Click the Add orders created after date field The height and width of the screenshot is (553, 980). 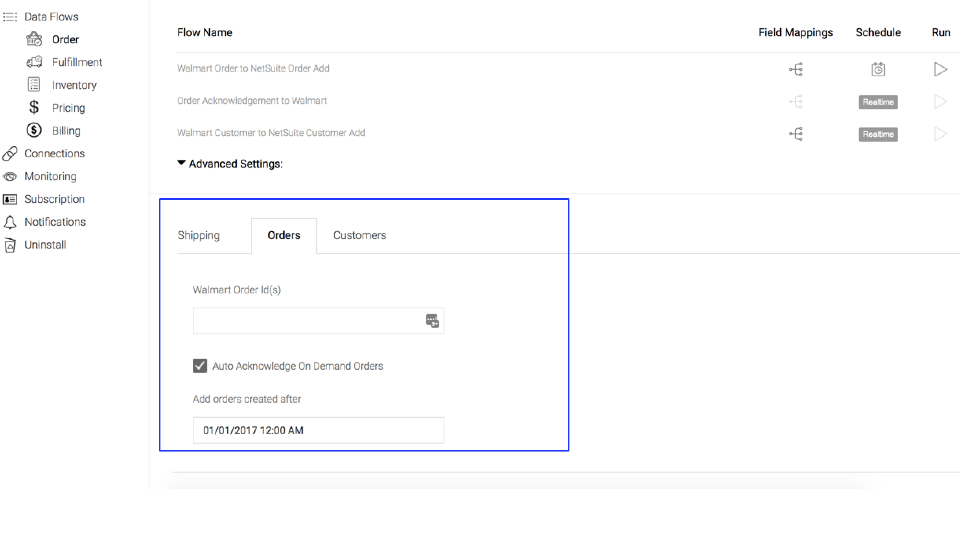[318, 430]
